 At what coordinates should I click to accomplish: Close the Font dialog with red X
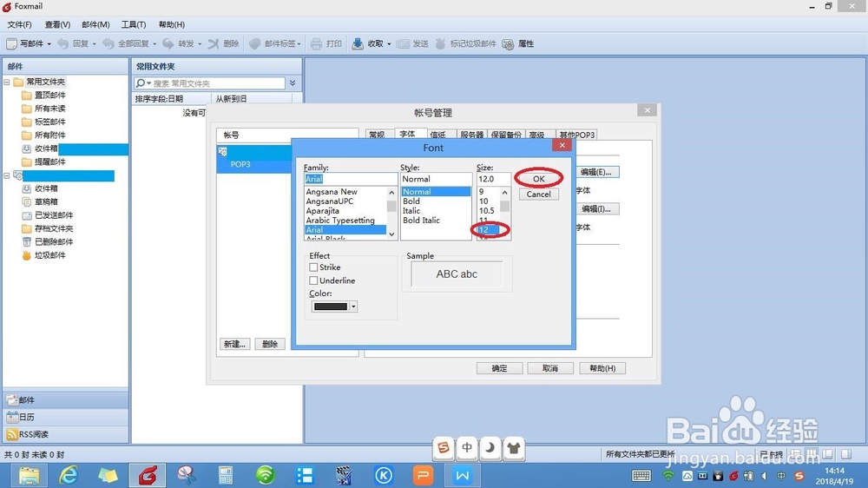(x=562, y=145)
